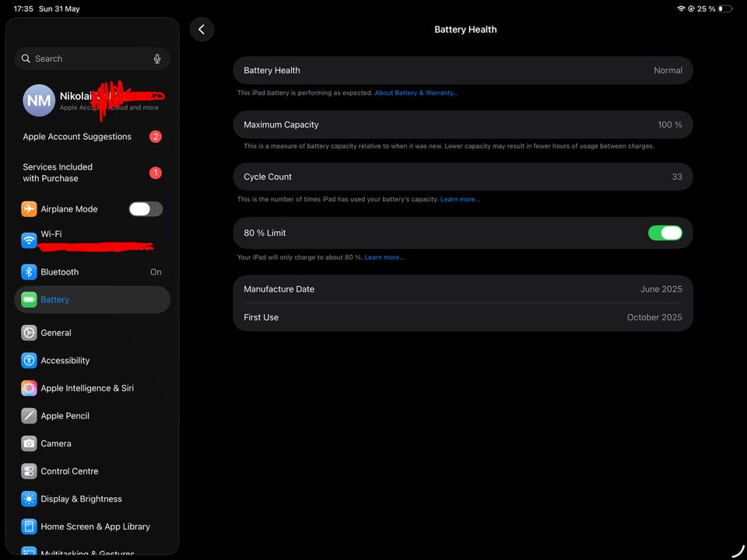Tap the Maximum Capacity row
This screenshot has width=747, height=560.
tap(462, 124)
